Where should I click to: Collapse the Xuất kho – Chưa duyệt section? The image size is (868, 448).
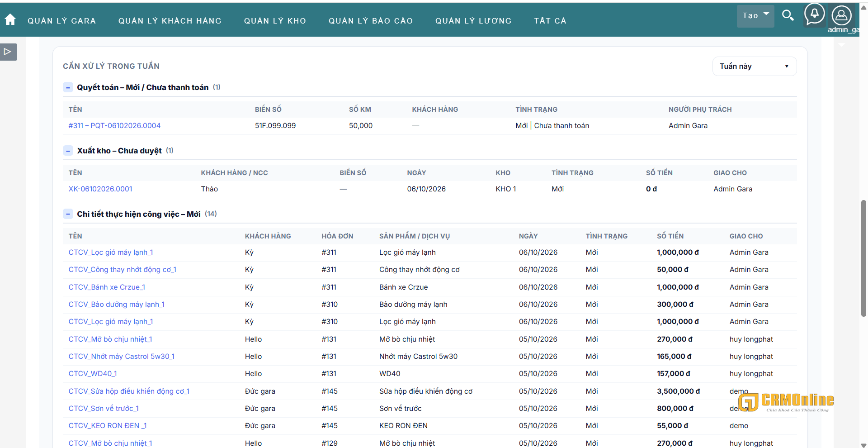[68, 151]
